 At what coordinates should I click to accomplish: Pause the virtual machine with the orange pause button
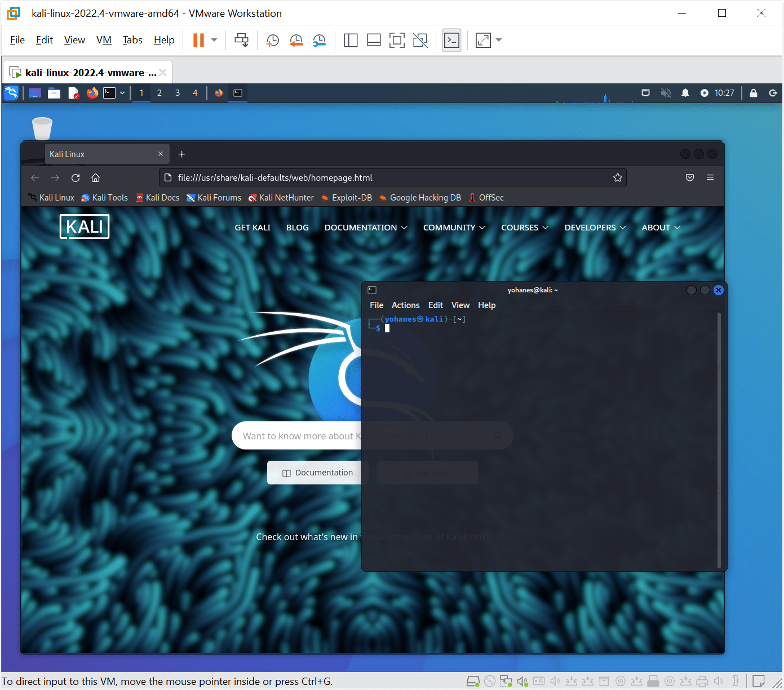coord(198,40)
